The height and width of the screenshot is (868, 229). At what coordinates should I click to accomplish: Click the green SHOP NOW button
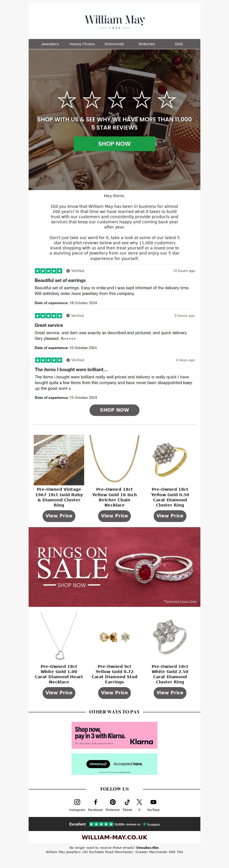(x=114, y=144)
